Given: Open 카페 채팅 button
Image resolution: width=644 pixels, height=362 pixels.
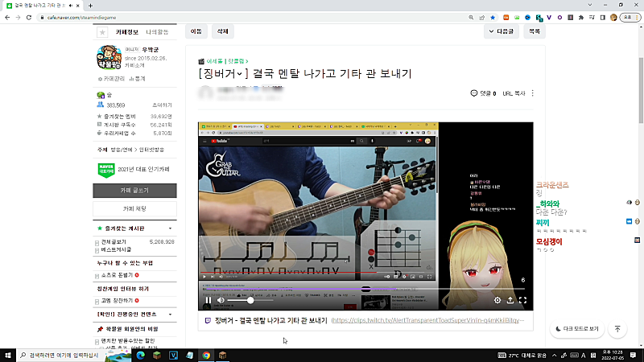Looking at the screenshot, I should click(134, 208).
